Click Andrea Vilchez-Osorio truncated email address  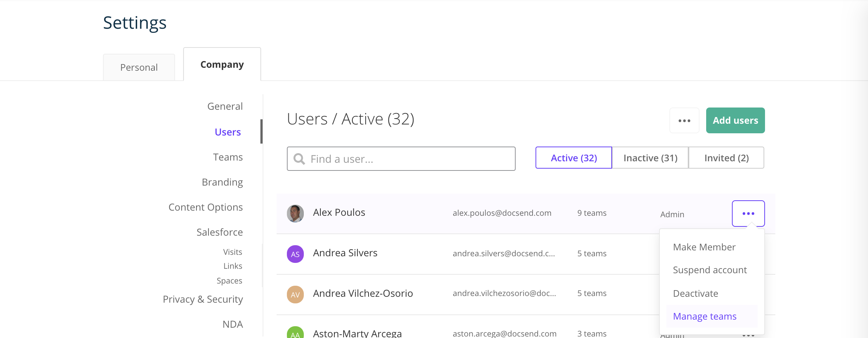[504, 293]
